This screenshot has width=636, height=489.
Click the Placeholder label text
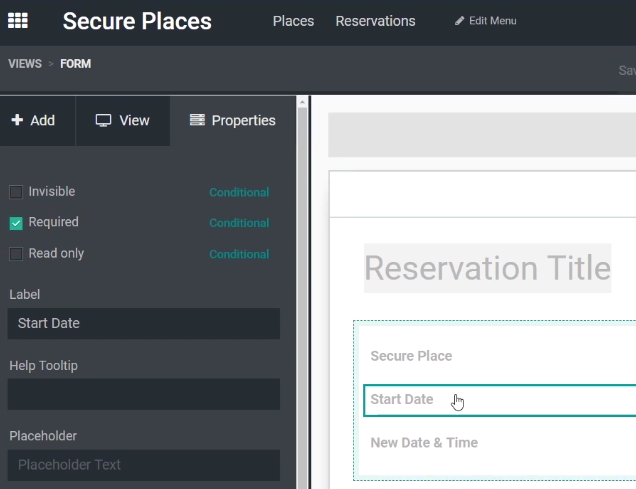click(x=43, y=436)
